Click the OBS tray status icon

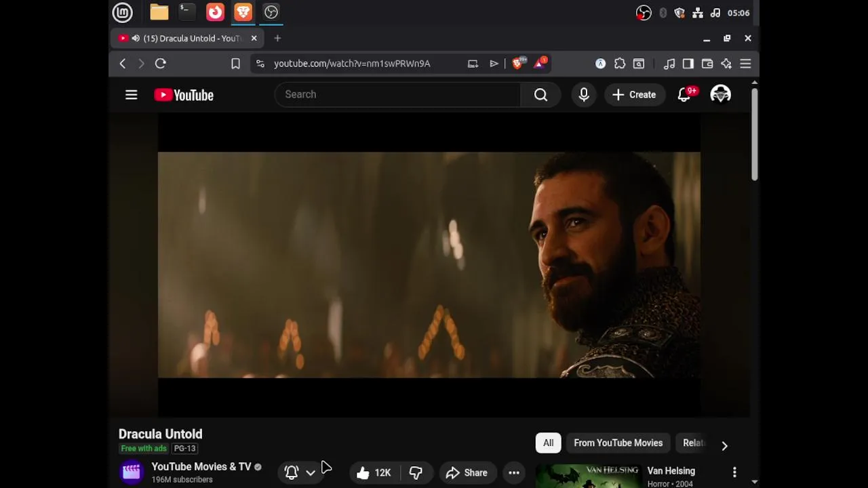tap(644, 13)
